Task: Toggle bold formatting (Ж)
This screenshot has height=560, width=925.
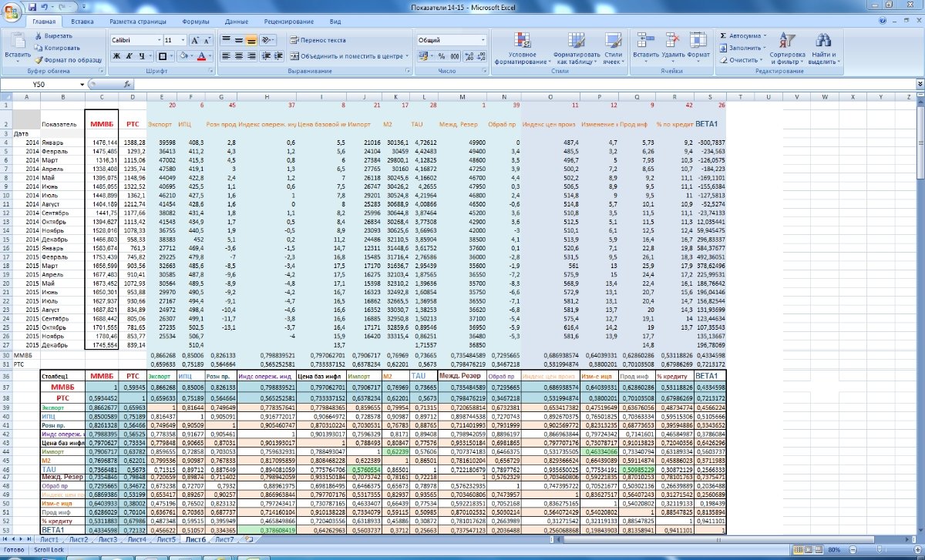Action: 116,56
